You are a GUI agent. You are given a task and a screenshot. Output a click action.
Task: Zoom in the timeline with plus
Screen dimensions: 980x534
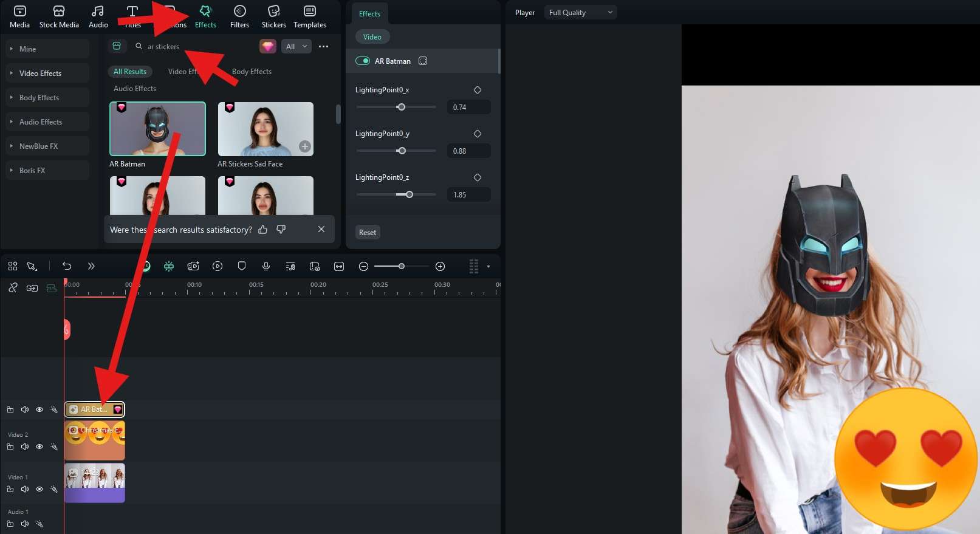click(440, 266)
